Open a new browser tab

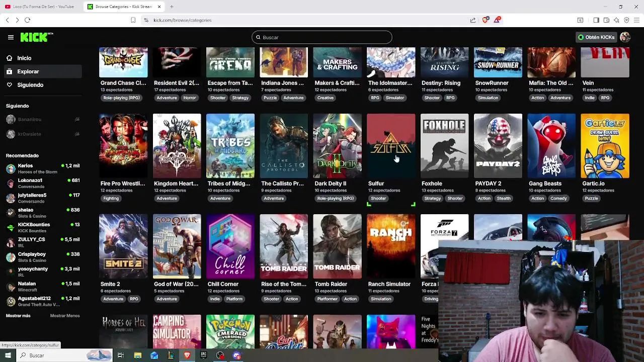click(172, 7)
